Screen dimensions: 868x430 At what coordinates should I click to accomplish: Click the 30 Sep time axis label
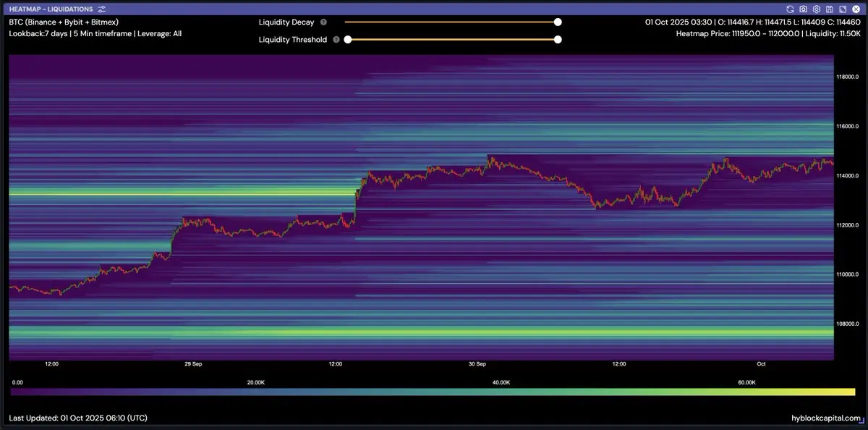point(477,364)
